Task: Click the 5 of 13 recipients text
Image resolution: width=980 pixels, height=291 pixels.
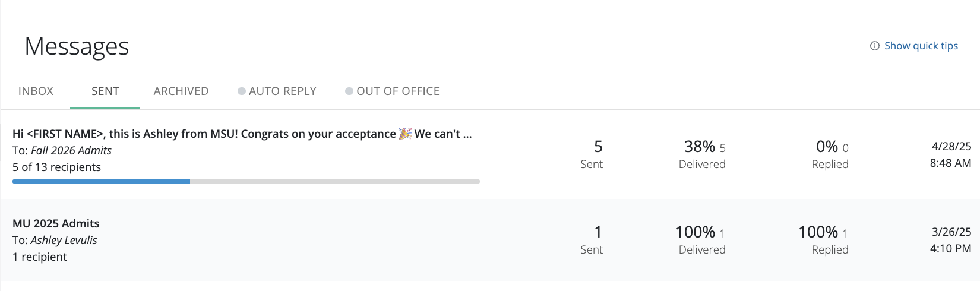Action: (56, 167)
